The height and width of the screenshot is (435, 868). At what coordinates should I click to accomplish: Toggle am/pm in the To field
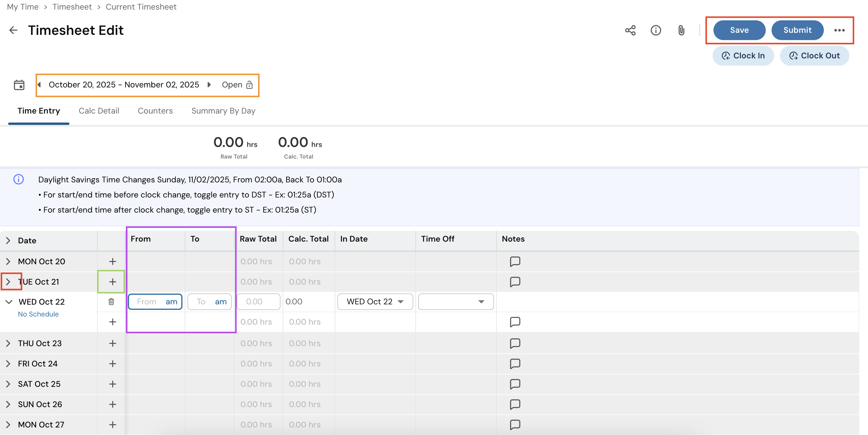(x=221, y=302)
